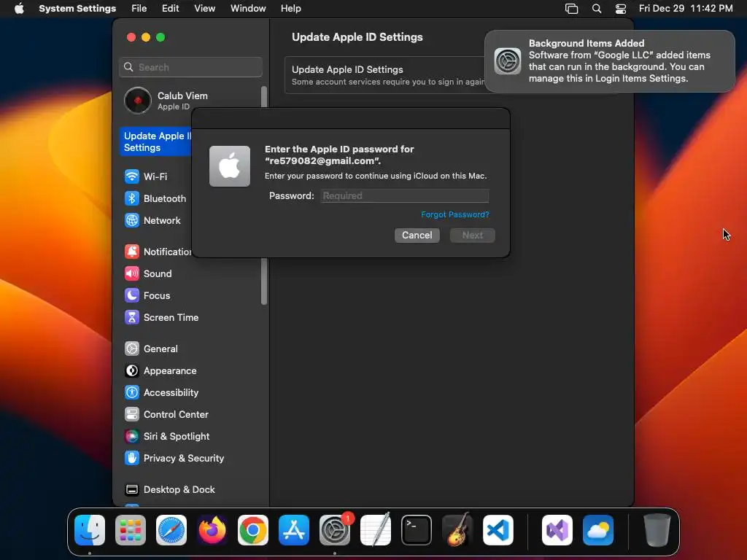Open General settings pane

(x=151, y=349)
